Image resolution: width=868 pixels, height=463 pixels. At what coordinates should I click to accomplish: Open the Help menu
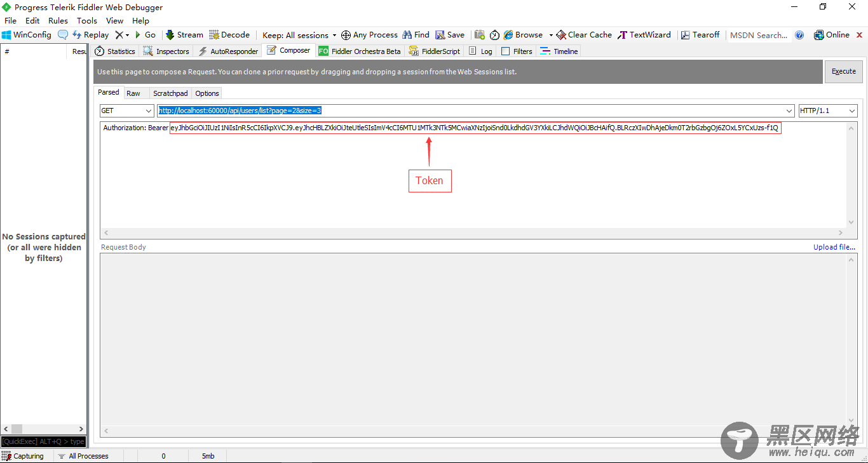[140, 20]
